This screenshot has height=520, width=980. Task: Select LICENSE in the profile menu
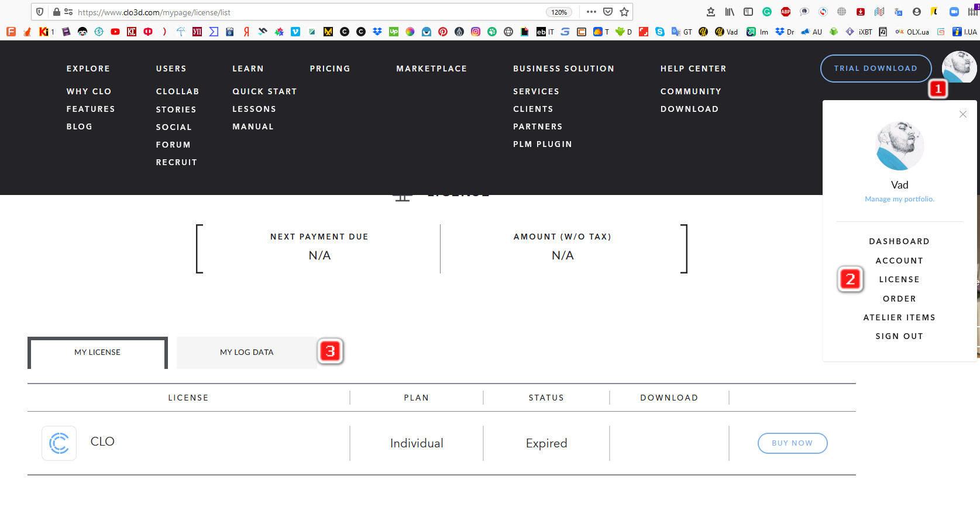[899, 279]
